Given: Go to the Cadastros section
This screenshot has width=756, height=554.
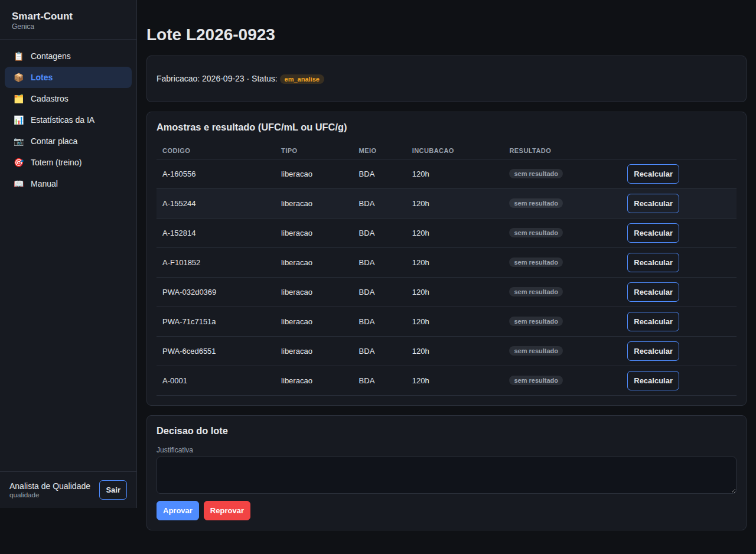Looking at the screenshot, I should click(x=68, y=99).
